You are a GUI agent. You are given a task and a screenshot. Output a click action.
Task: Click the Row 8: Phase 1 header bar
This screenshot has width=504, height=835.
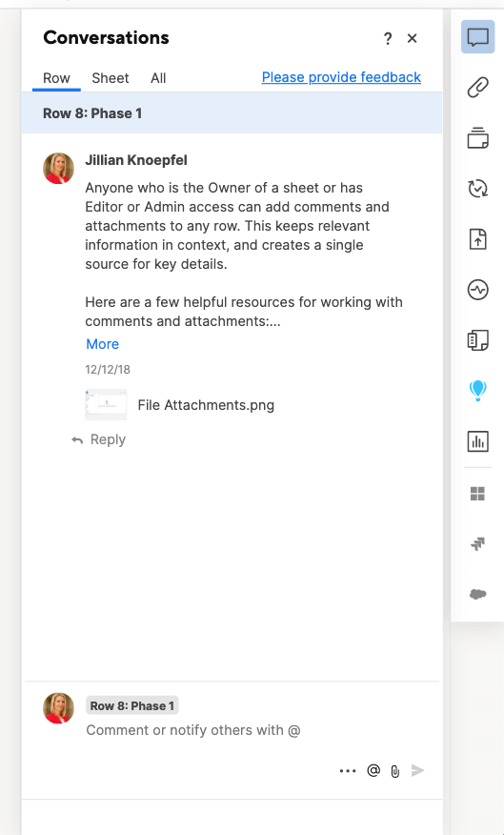pyautogui.click(x=232, y=112)
